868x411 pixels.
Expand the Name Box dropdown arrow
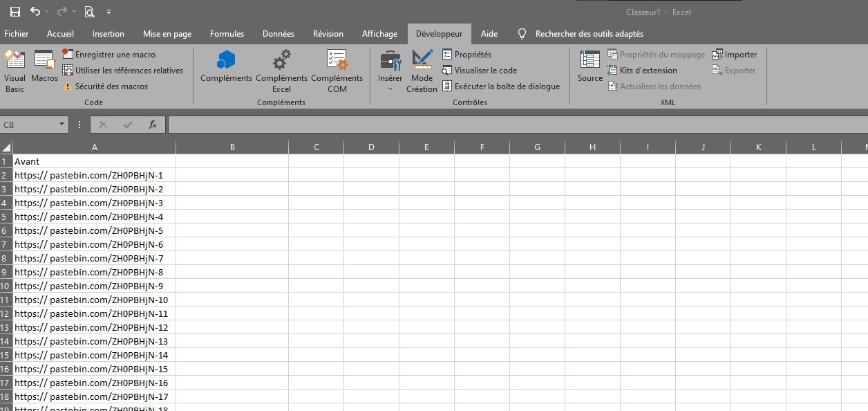pyautogui.click(x=62, y=125)
